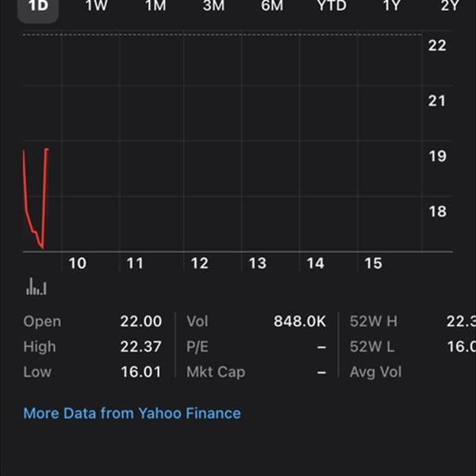Click the volume bars icon below chart

36,287
